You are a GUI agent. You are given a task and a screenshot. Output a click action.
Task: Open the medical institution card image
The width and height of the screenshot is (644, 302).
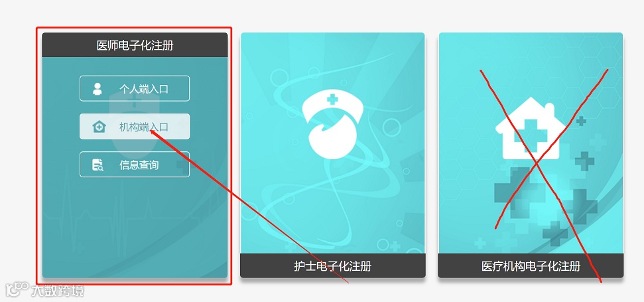click(531, 143)
